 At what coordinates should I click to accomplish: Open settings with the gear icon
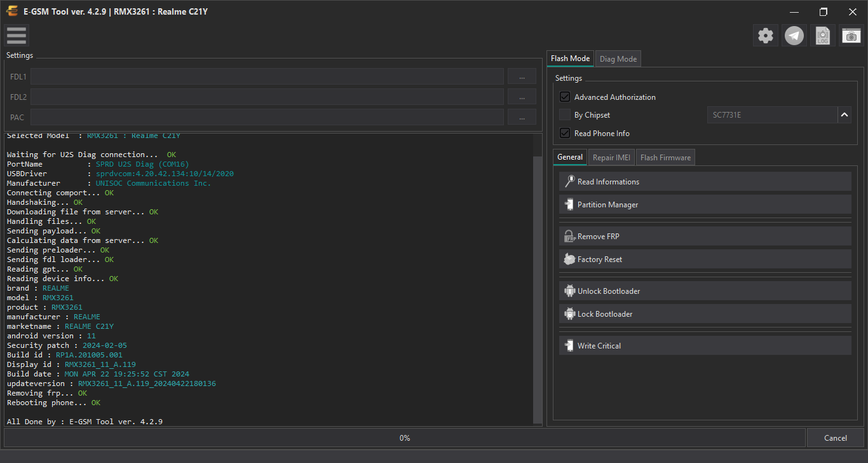(766, 36)
